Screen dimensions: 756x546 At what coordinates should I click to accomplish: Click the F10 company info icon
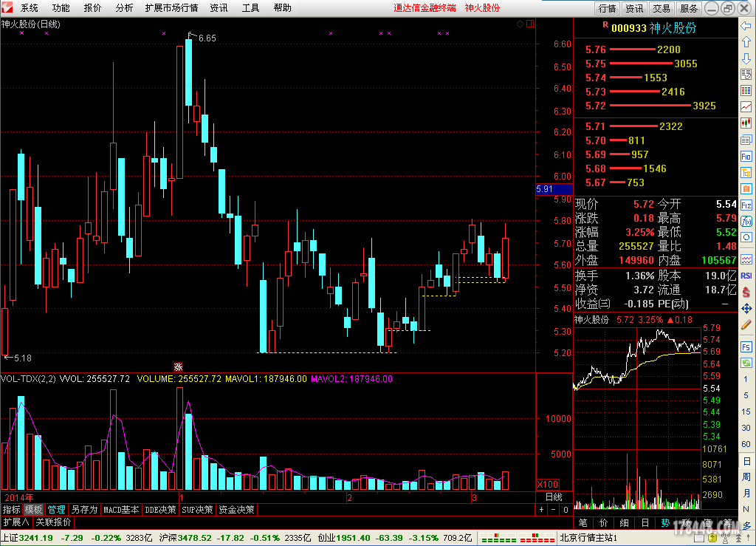tap(746, 157)
